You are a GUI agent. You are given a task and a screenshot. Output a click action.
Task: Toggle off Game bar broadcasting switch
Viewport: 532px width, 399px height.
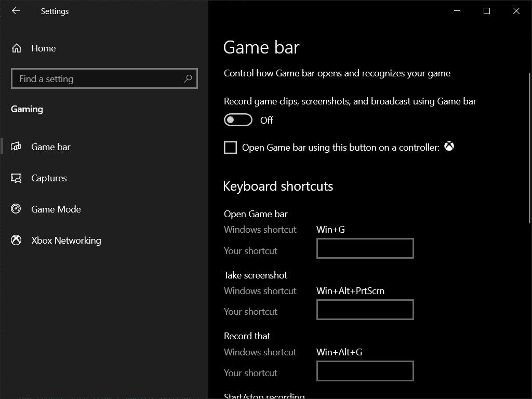[x=237, y=119]
